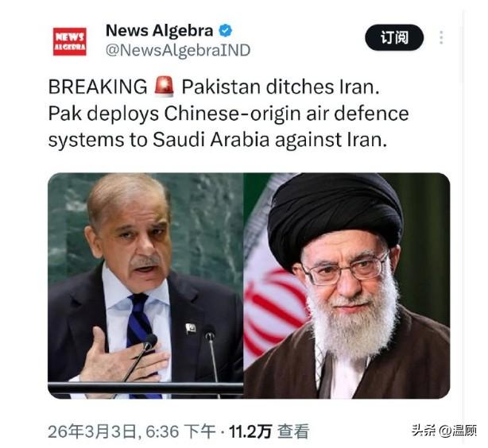Click the blue verified badge

(x=226, y=30)
